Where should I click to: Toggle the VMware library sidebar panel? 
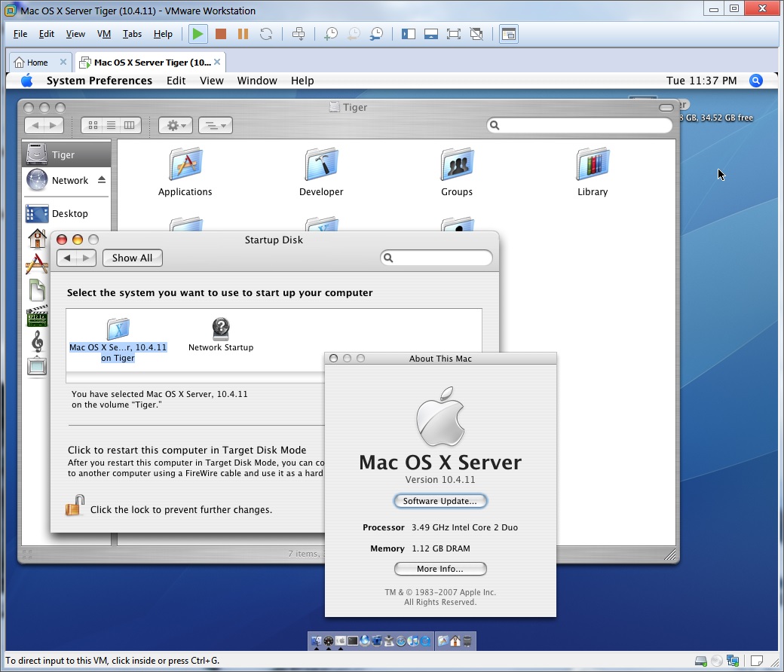coord(408,34)
